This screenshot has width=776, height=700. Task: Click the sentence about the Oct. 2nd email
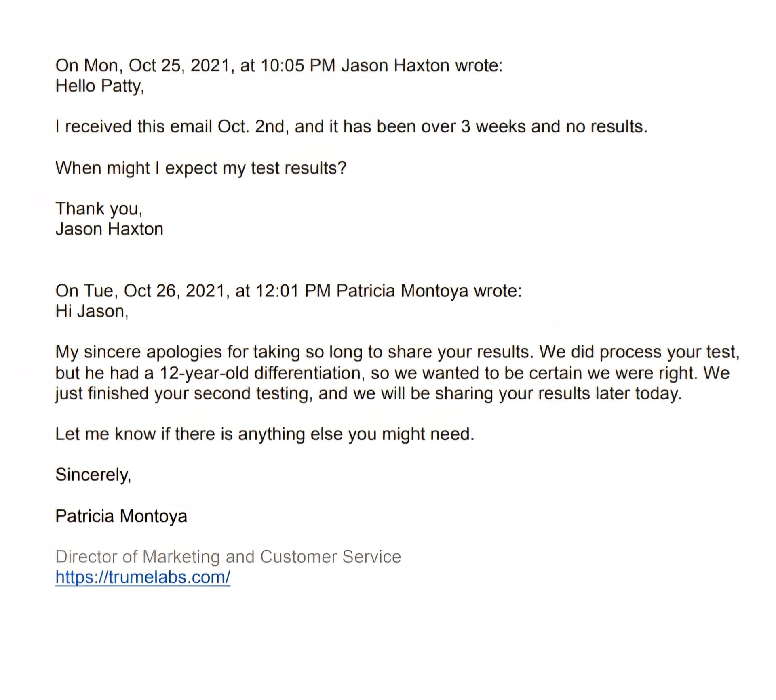tap(351, 127)
